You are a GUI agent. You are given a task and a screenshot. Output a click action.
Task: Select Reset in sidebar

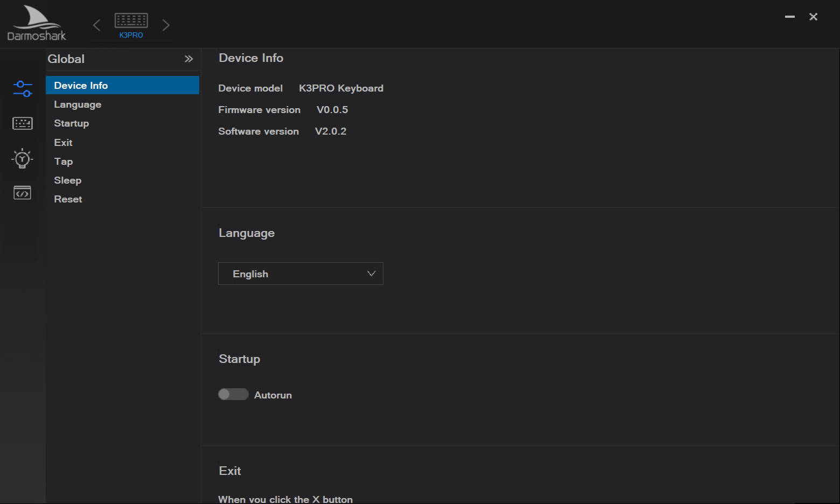click(x=122, y=199)
